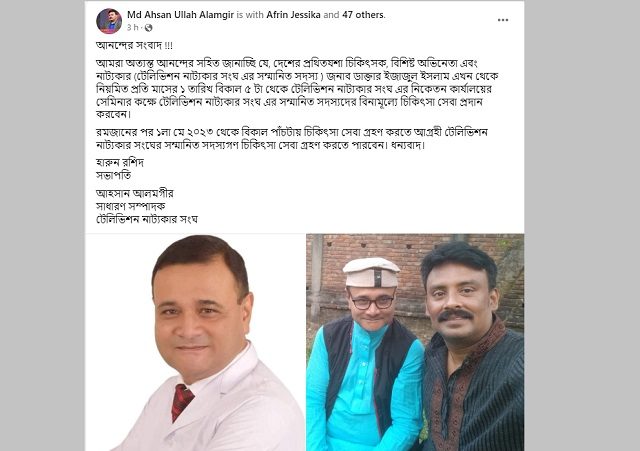Viewport: 640px width, 451px height.
Task: Click the globe public audience icon
Action: pyautogui.click(x=149, y=28)
